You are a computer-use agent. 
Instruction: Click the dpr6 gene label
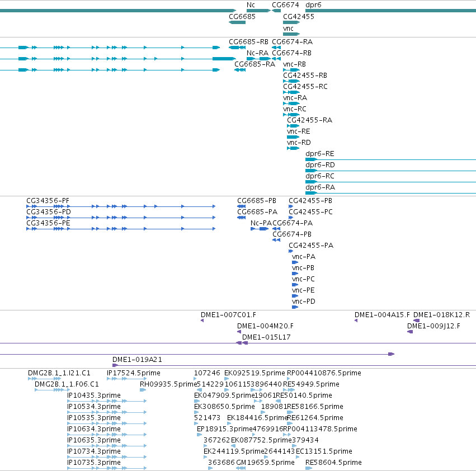tap(313, 5)
